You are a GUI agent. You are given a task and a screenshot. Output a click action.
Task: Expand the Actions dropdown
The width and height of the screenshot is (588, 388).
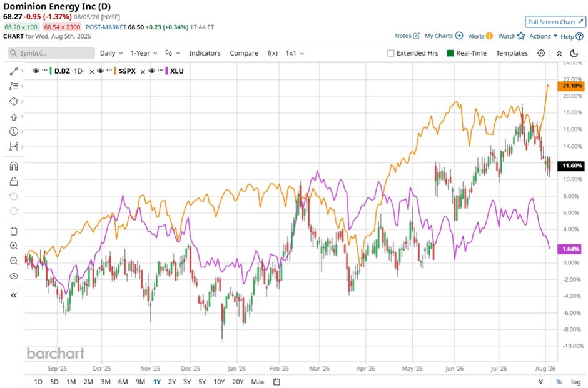tap(544, 36)
